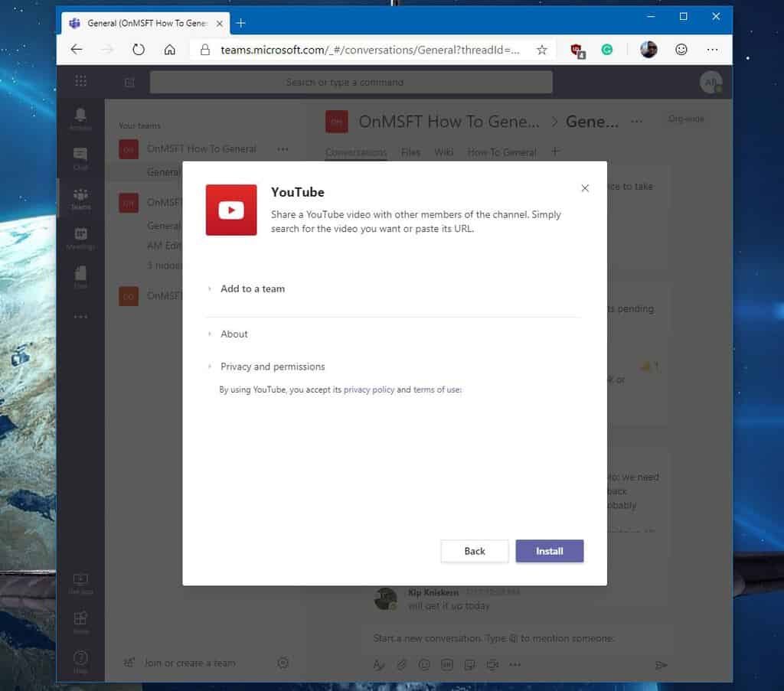Open the browser profile avatar

pyautogui.click(x=648, y=50)
